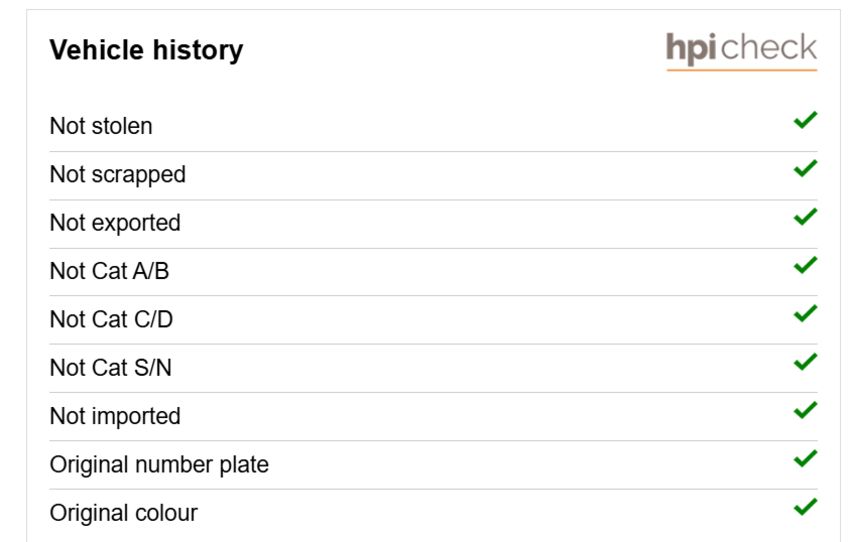Click the checkmark for Original number plate
Viewport: 850px width, 542px height.
pyautogui.click(x=806, y=458)
